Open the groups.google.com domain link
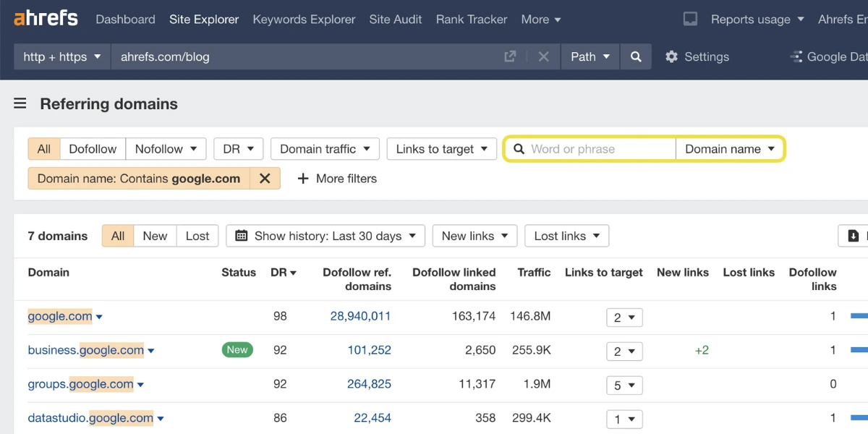The width and height of the screenshot is (868, 434). (81, 384)
